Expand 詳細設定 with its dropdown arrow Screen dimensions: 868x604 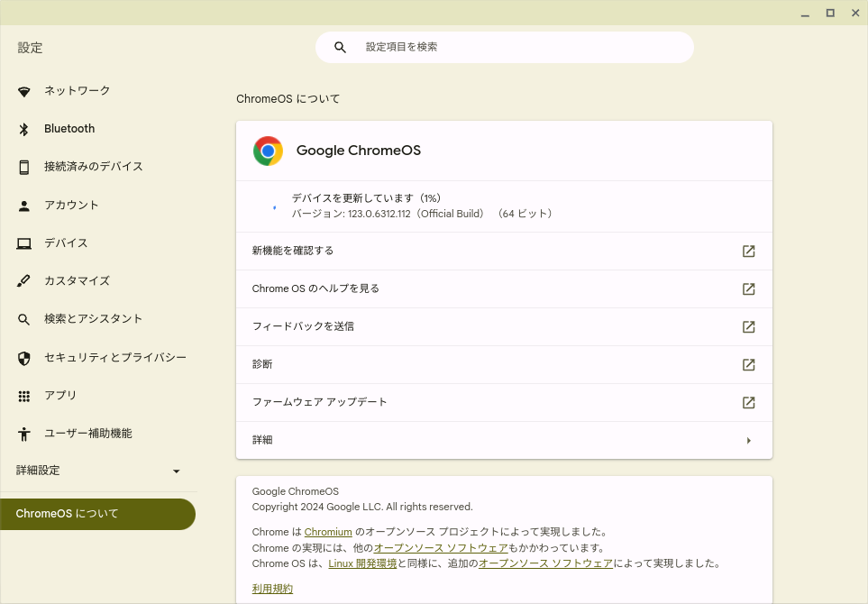tap(176, 471)
